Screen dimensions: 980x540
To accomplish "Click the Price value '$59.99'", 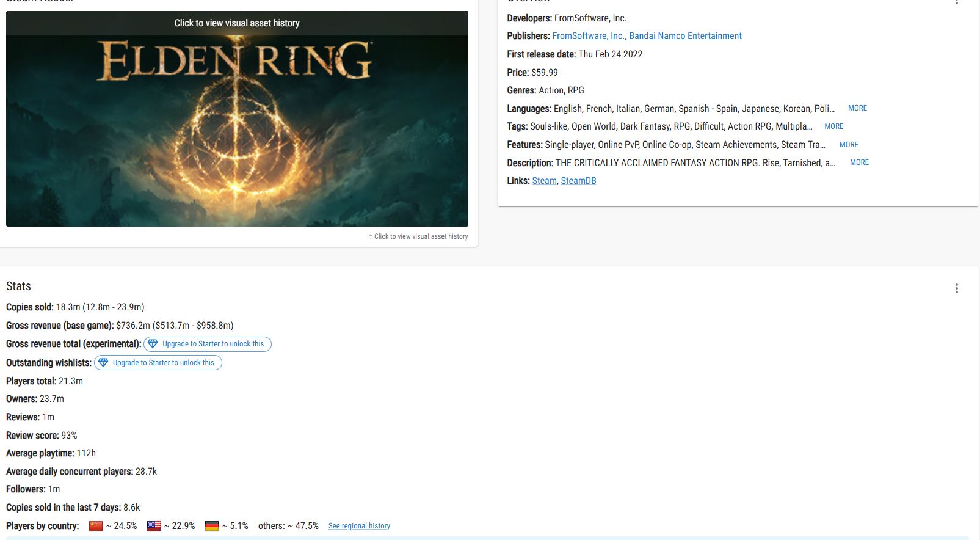I will pos(545,73).
